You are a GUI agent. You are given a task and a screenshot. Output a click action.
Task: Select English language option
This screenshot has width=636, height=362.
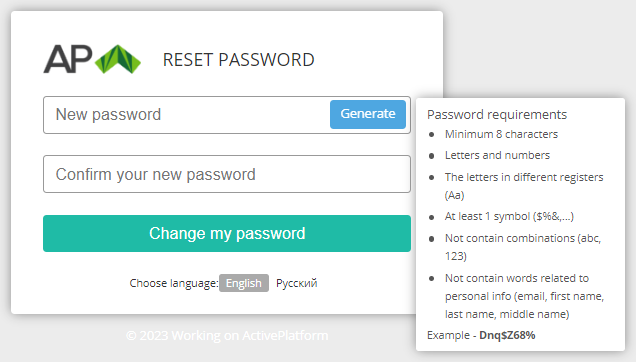tap(244, 283)
